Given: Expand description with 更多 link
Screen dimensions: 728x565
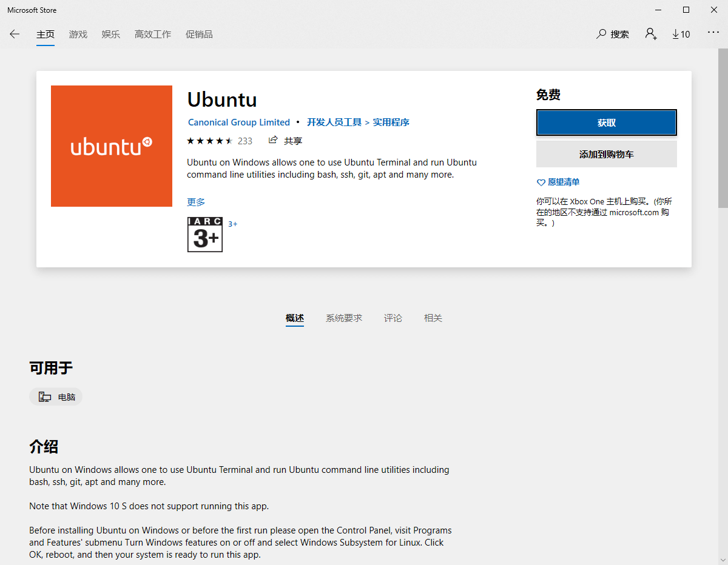Looking at the screenshot, I should click(196, 202).
